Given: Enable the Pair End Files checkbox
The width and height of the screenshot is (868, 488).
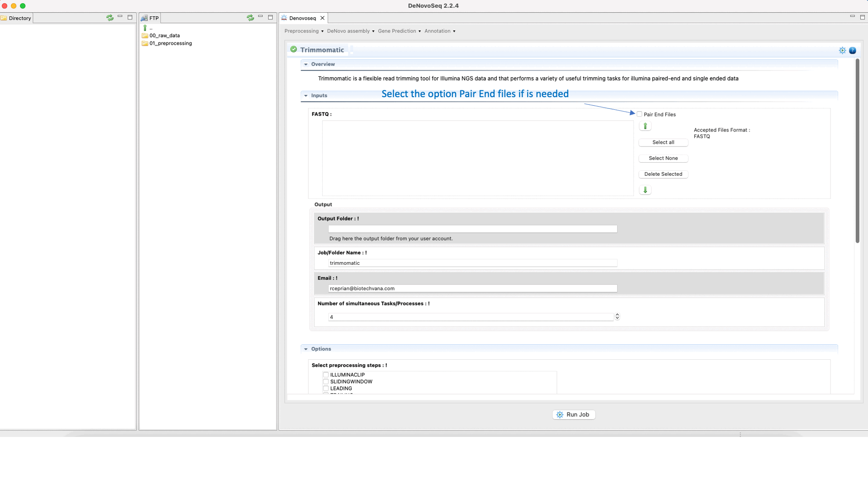Looking at the screenshot, I should [639, 114].
